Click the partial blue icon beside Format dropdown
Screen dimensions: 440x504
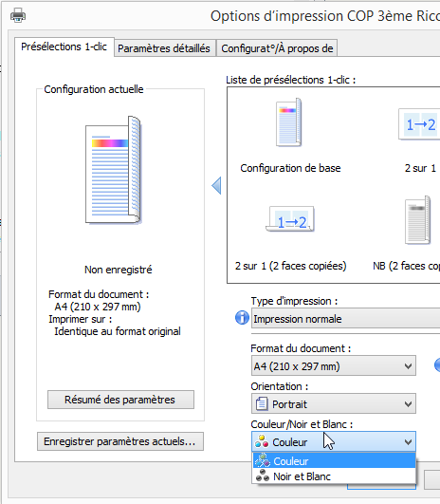[x=437, y=365]
